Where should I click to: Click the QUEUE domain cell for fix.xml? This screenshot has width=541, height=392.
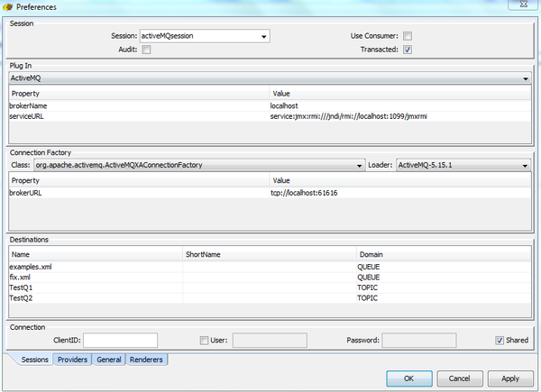click(x=444, y=278)
